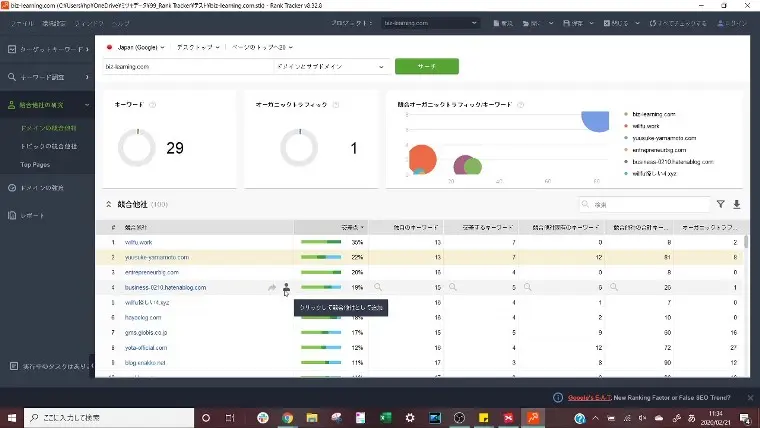
Task: Open the レポート sidebar section
Action: (x=33, y=215)
